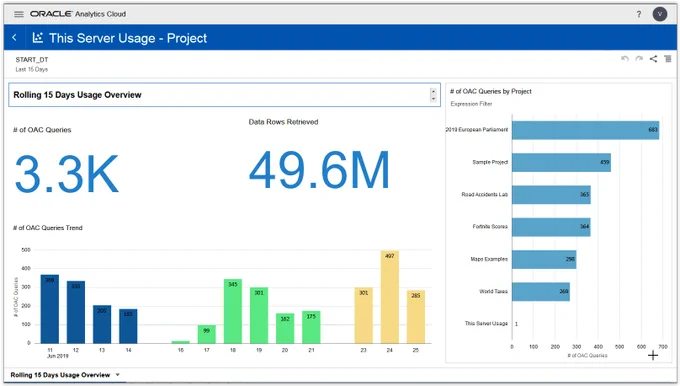Select the June 25 trend bar valued 285

416,317
